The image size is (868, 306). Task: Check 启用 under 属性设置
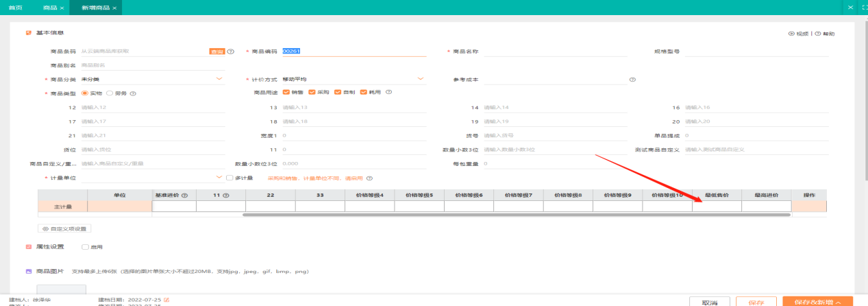click(x=84, y=246)
